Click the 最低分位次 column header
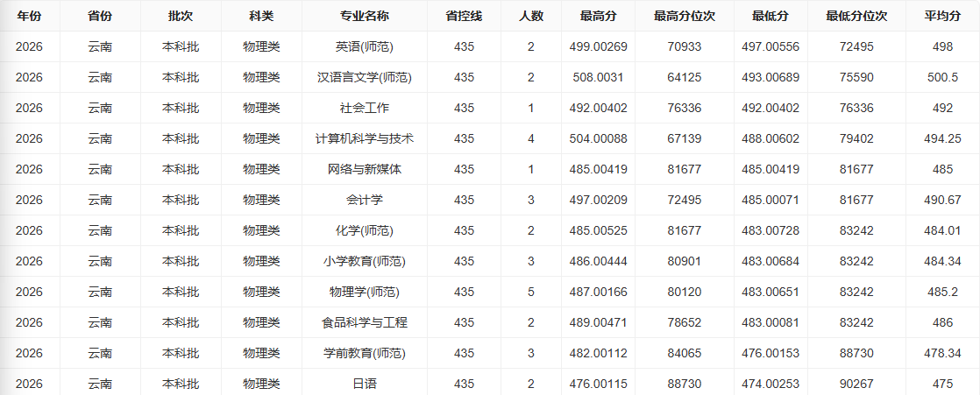This screenshot has width=980, height=395. click(856, 17)
